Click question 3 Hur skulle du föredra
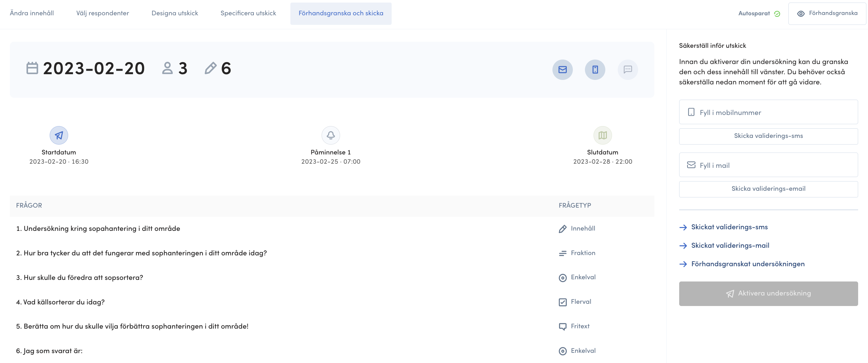The width and height of the screenshot is (868, 363). [80, 278]
